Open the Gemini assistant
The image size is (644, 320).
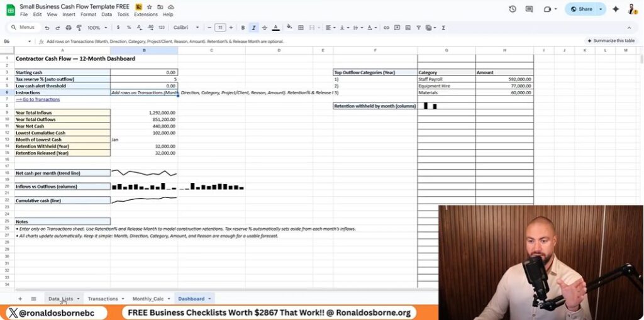pos(615,9)
